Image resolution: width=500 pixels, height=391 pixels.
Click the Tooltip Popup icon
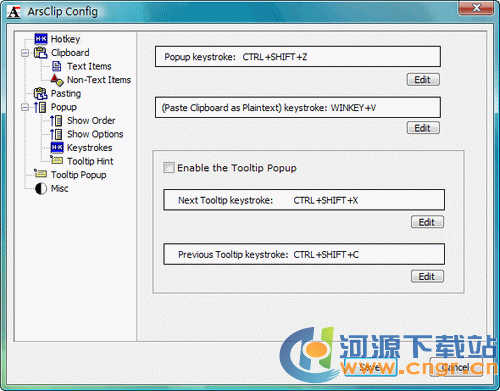[x=41, y=173]
